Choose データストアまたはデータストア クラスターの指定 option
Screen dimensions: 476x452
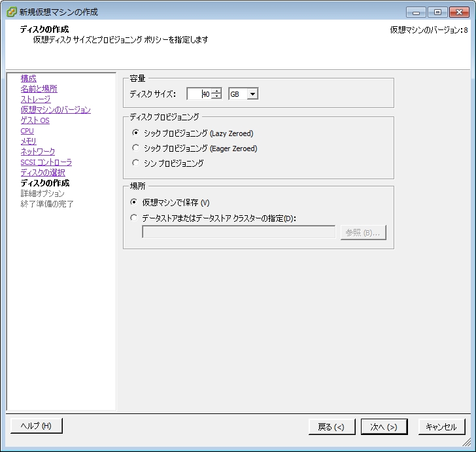(x=133, y=218)
